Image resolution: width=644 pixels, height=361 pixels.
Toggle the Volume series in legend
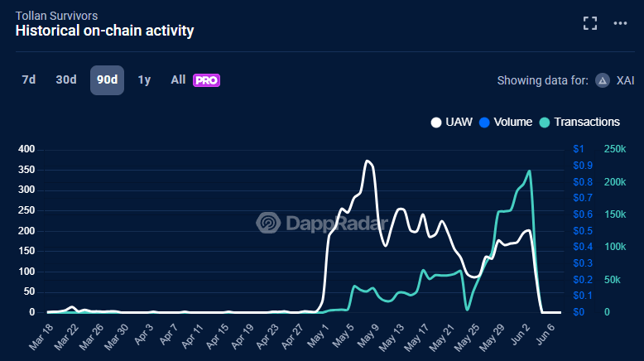pos(506,122)
